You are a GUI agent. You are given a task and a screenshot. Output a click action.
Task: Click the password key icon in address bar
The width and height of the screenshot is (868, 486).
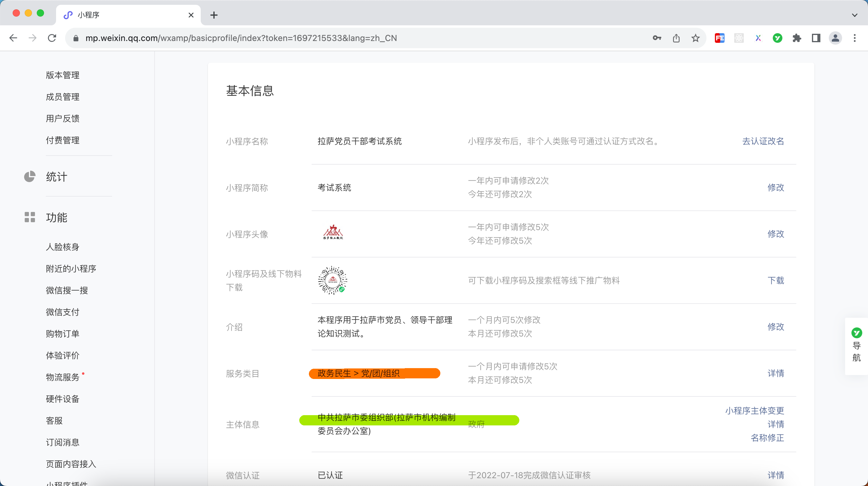tap(657, 38)
